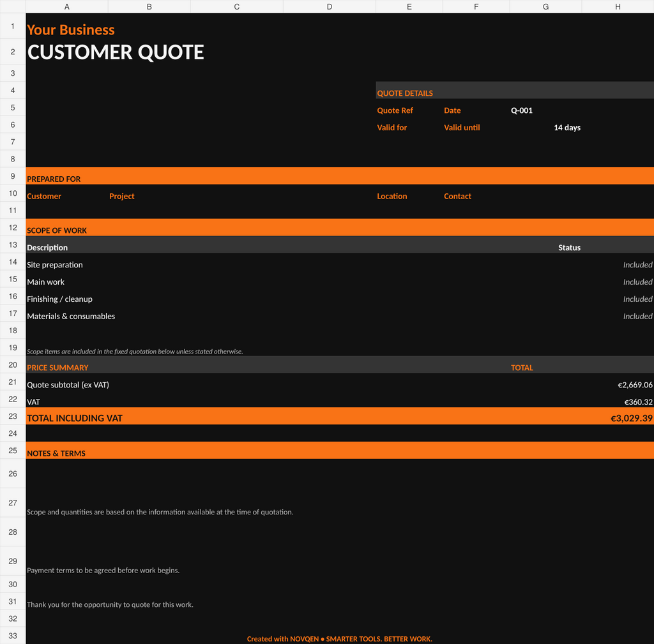Screen dimensions: 654x644
Task: Click the 'CUSTOMER QUOTE' heading
Action: (116, 52)
